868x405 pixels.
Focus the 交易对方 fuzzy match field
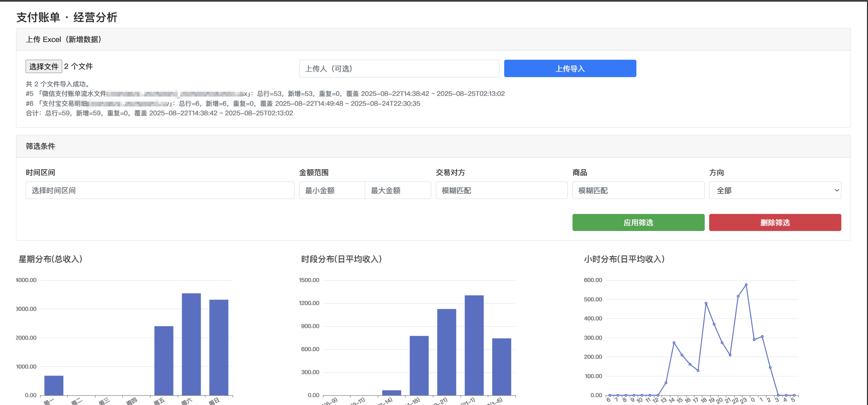point(501,190)
